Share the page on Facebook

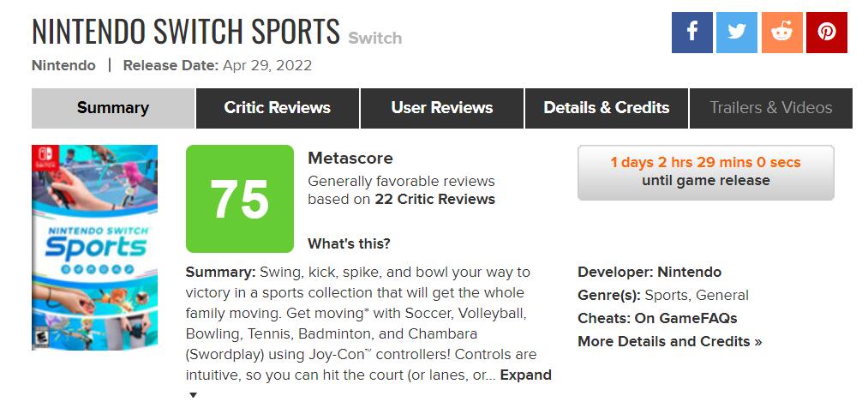tap(691, 33)
